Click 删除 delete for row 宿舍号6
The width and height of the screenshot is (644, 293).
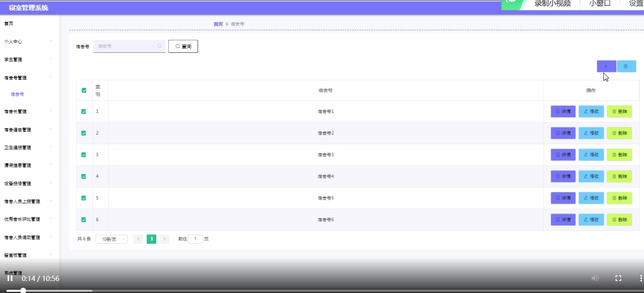click(619, 220)
